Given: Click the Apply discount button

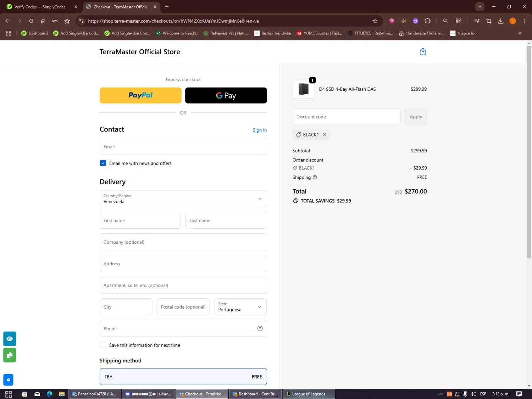Looking at the screenshot, I should click(416, 117).
